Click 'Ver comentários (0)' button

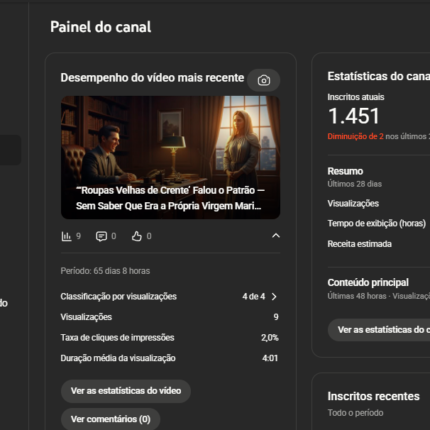click(x=110, y=419)
